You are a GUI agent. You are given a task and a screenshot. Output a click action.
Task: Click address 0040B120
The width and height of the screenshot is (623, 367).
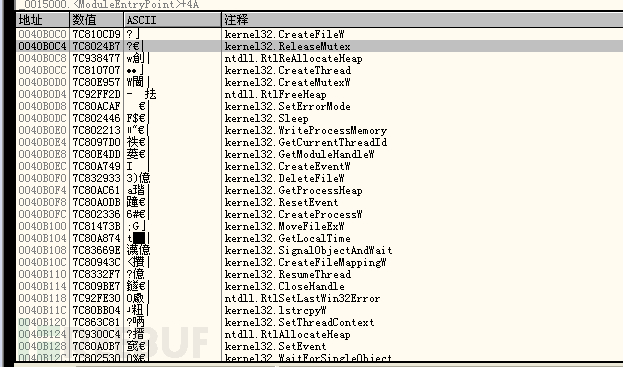pyautogui.click(x=43, y=322)
